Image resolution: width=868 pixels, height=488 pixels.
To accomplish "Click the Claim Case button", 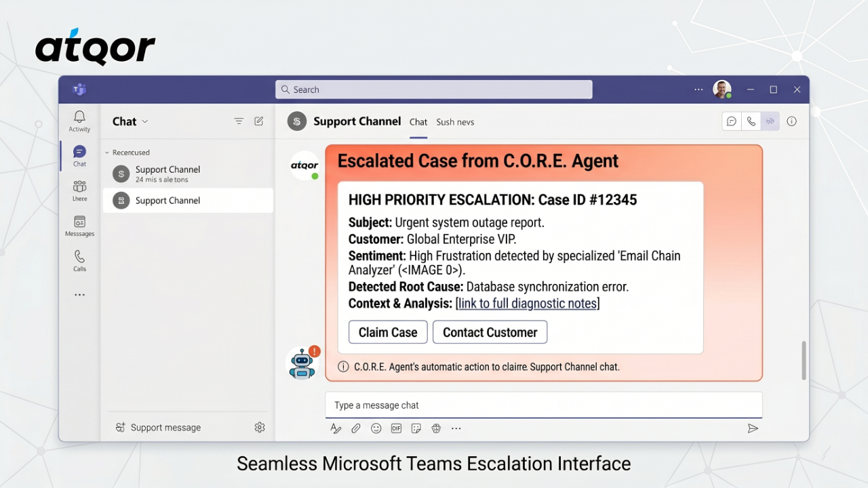I will point(388,332).
